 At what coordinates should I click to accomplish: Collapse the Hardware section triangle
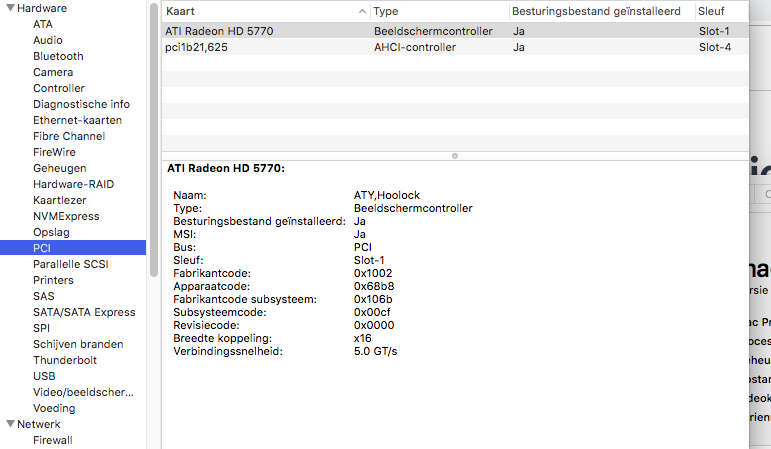tap(10, 8)
